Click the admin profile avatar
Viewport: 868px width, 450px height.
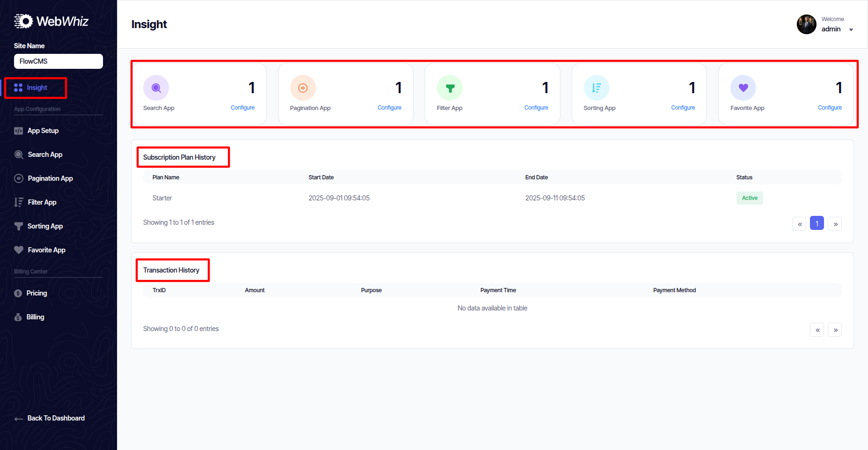[x=806, y=24]
